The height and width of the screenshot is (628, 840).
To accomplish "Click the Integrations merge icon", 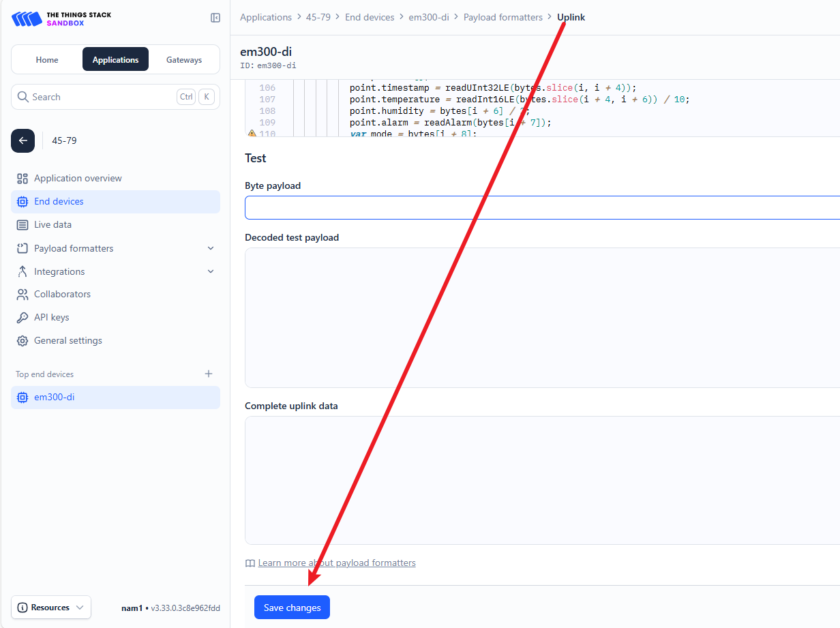I will point(22,271).
